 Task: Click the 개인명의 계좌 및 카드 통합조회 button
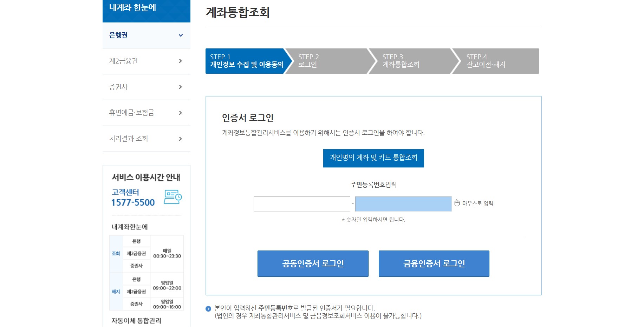coord(373,158)
